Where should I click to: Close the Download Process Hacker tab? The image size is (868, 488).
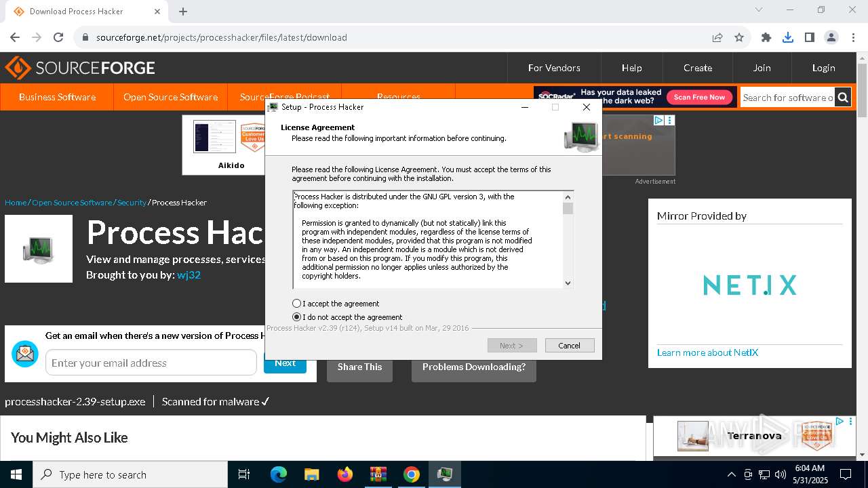coord(157,11)
